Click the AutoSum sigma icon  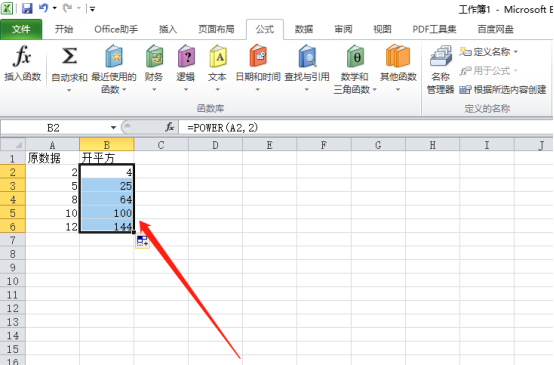point(69,56)
